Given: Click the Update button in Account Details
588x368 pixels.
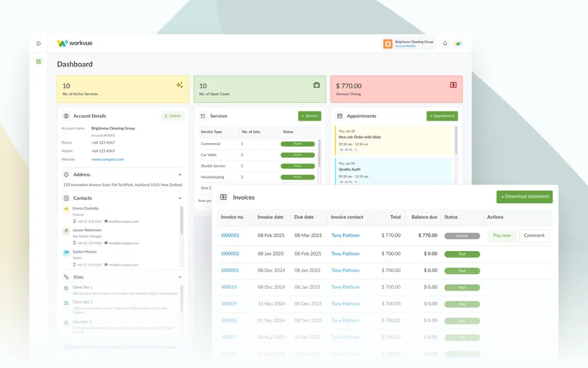Looking at the screenshot, I should [172, 116].
